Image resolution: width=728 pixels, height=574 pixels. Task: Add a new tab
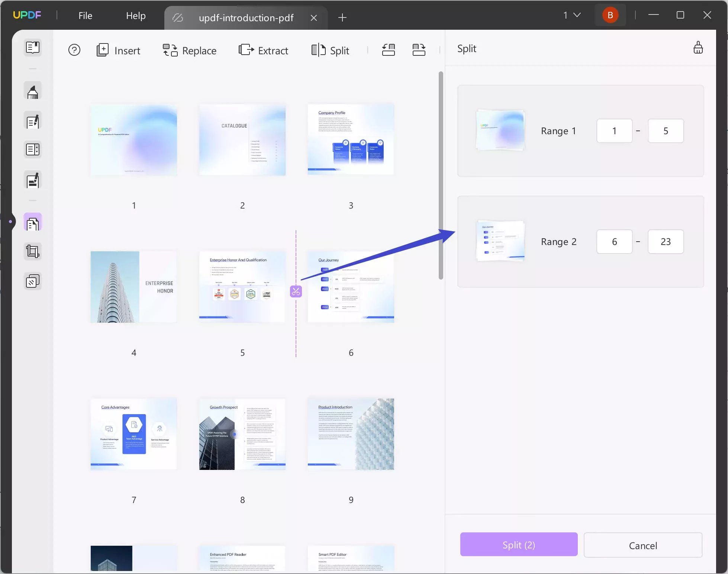point(342,17)
